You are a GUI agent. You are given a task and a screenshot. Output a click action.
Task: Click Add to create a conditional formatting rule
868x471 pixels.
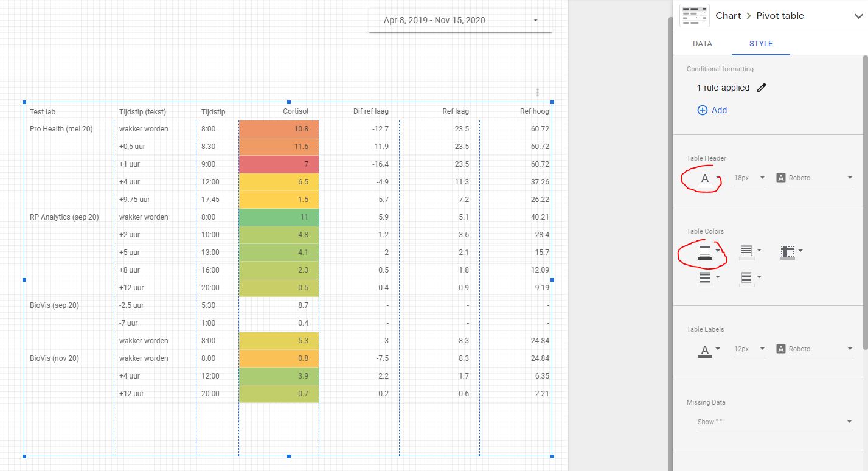click(x=712, y=110)
